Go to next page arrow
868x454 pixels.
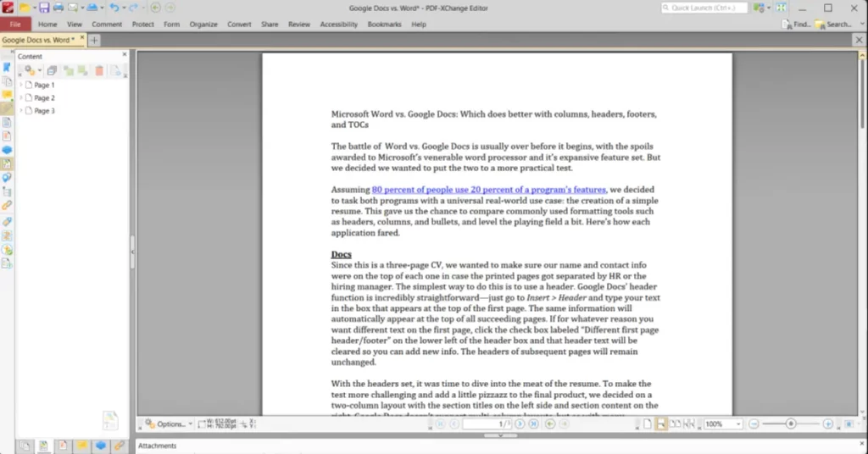click(520, 424)
